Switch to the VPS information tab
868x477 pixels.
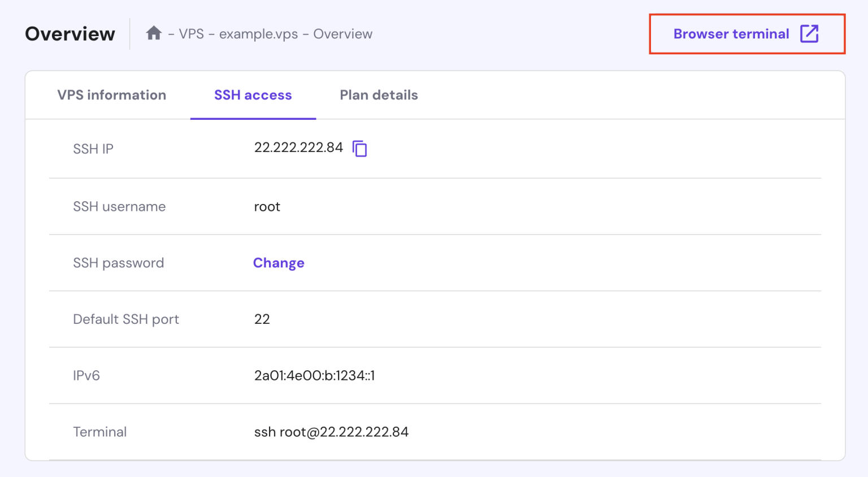point(111,95)
